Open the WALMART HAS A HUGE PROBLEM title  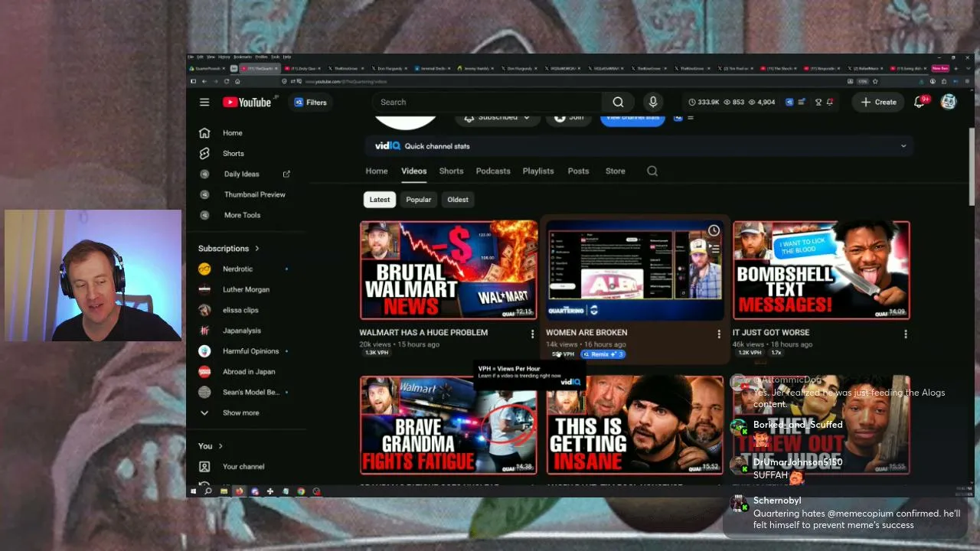pos(423,333)
